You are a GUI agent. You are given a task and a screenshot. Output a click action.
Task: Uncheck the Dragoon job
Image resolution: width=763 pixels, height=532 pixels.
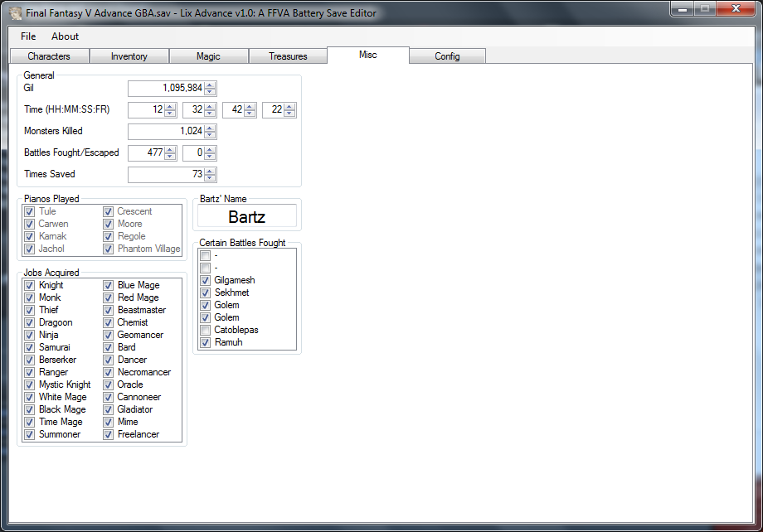30,322
